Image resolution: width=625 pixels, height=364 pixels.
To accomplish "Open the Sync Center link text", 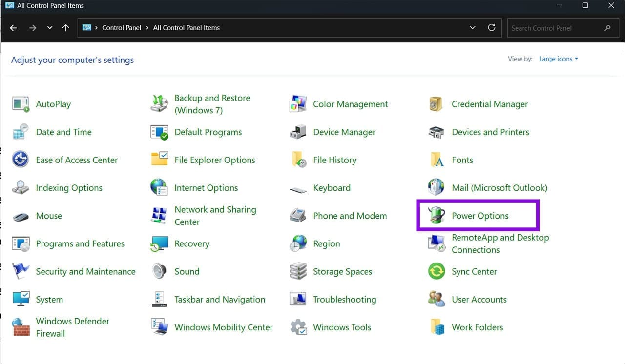I will coord(474,272).
